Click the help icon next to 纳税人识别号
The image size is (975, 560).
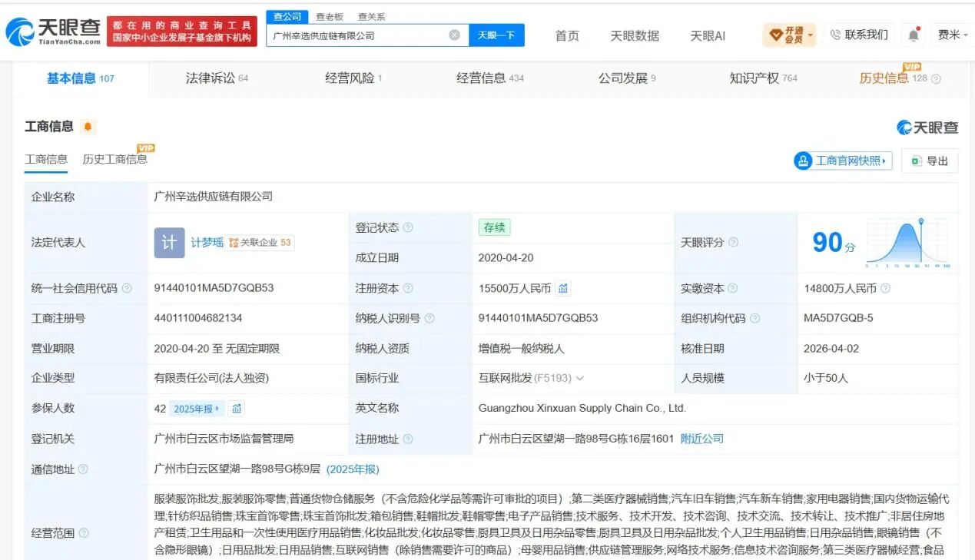429,318
